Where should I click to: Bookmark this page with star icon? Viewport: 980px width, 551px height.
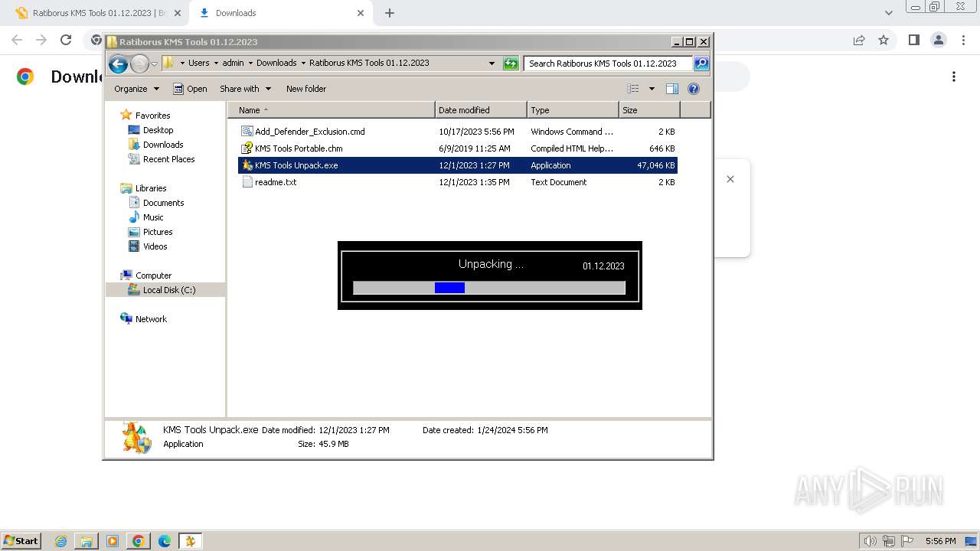coord(884,40)
